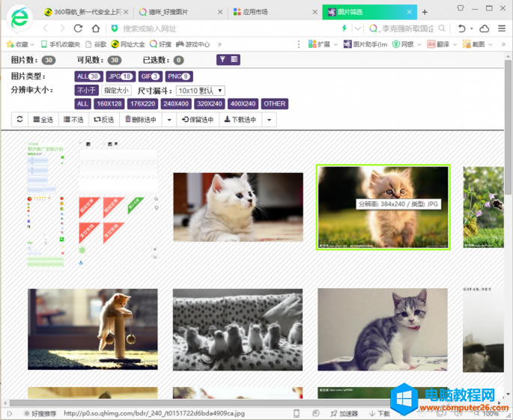Toggle the GIF image type filter
Image resolution: width=513 pixels, height=420 pixels.
pyautogui.click(x=150, y=76)
